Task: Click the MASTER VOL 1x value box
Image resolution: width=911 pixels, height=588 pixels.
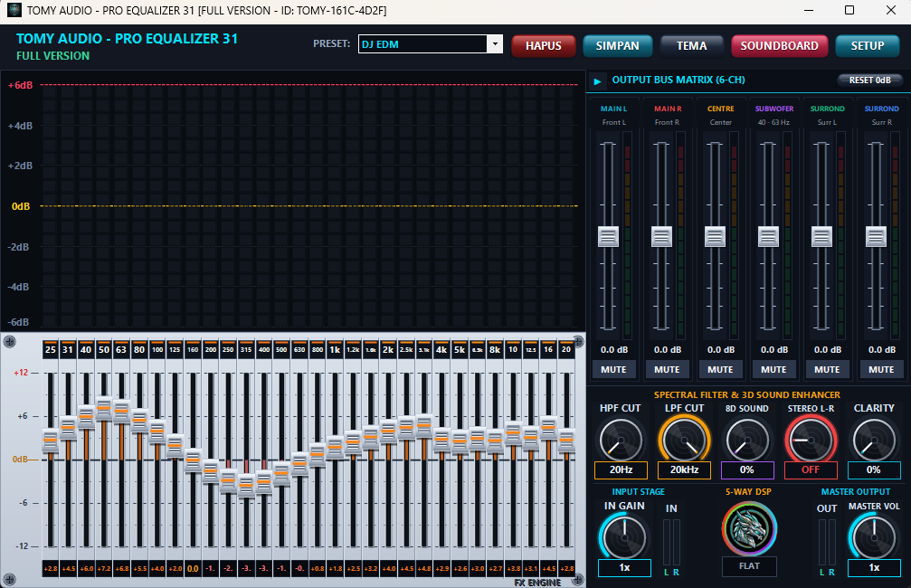Action: (874, 568)
